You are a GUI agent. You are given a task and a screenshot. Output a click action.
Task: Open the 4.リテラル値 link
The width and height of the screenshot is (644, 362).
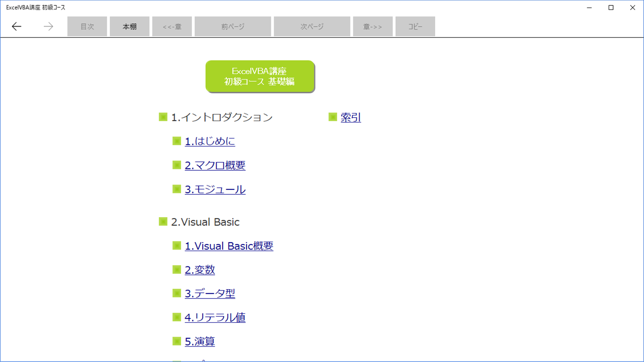[215, 318]
